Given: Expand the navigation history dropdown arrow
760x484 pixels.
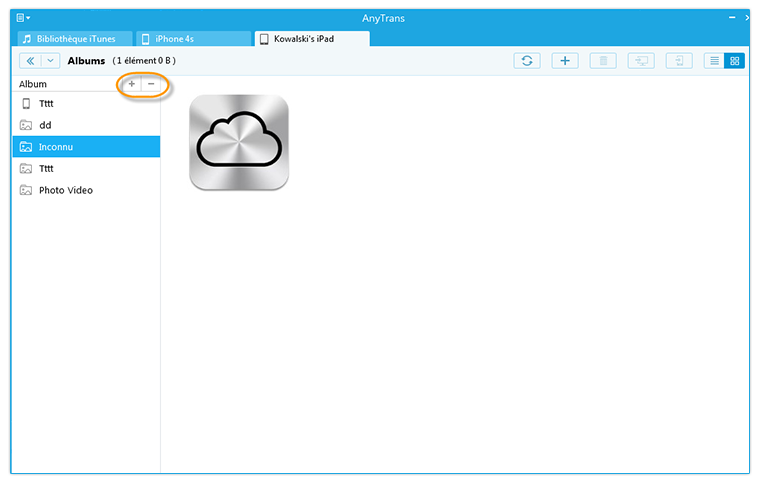Looking at the screenshot, I should pos(50,61).
